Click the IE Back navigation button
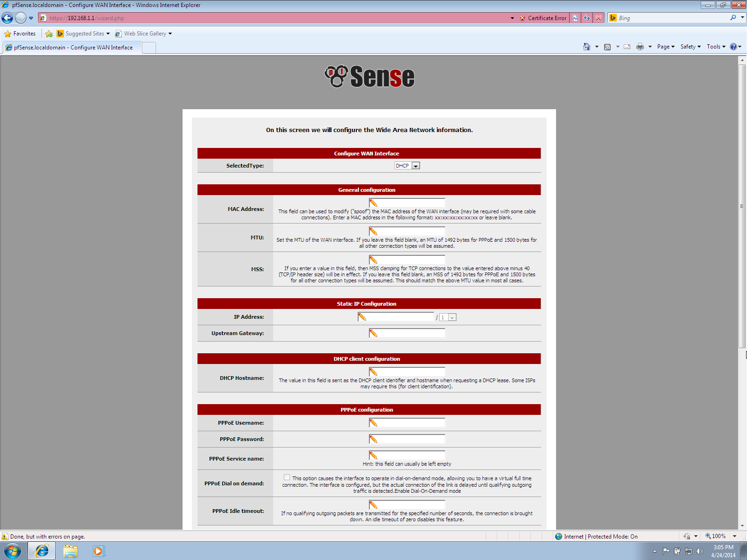The image size is (747, 560). coord(7,18)
